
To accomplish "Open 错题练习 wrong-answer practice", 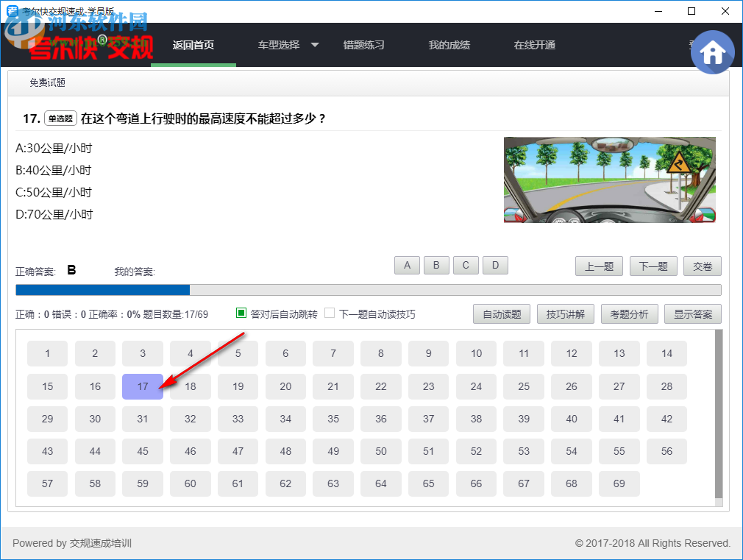I will click(x=365, y=44).
